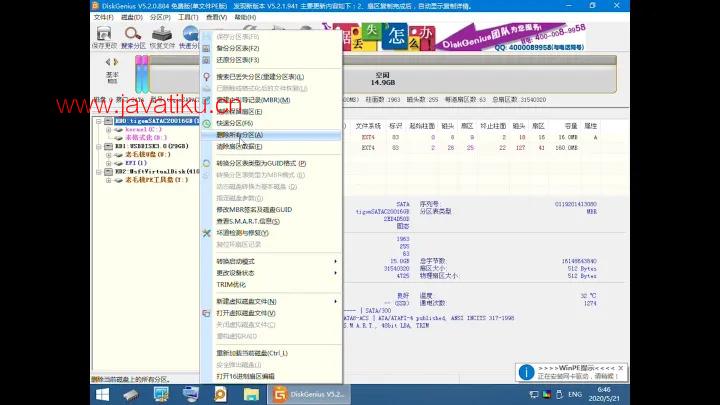720x405 pixels.
Task: Select the 未格式化(D:) tree item
Action: pyautogui.click(x=146, y=138)
